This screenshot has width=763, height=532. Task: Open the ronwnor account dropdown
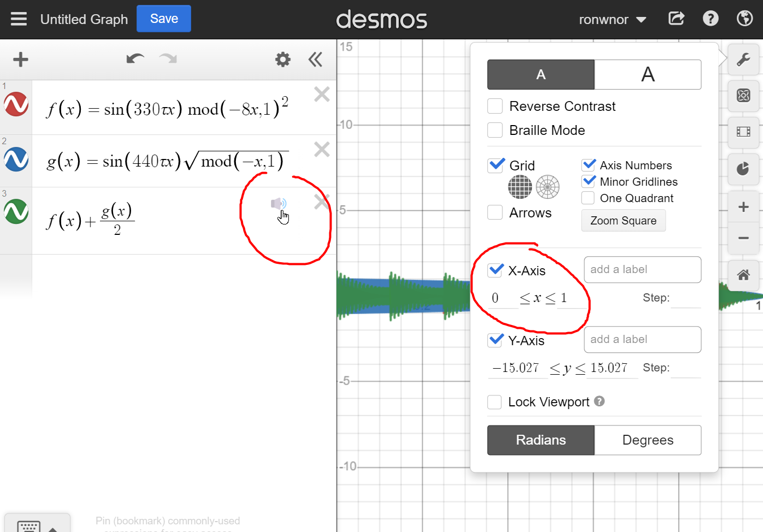coord(612,20)
